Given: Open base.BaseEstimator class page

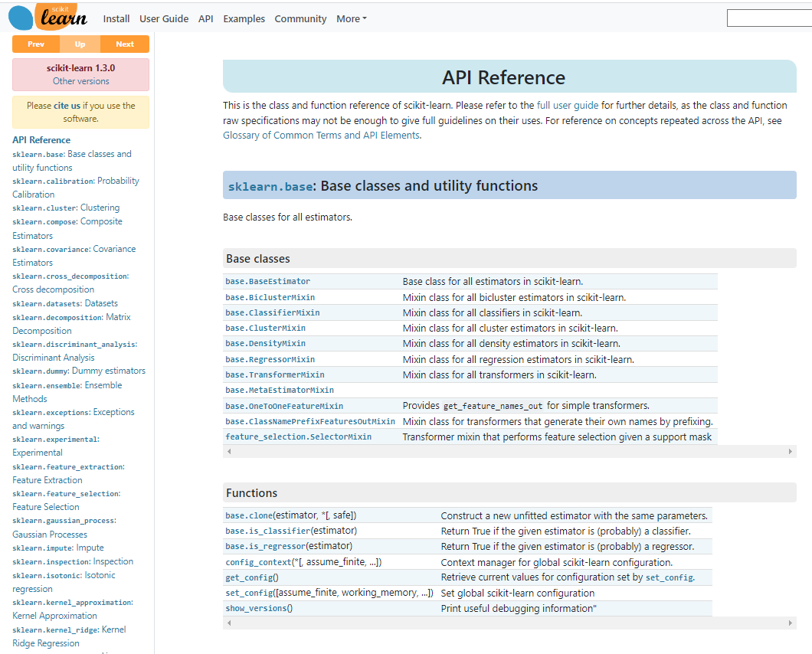Looking at the screenshot, I should click(268, 281).
